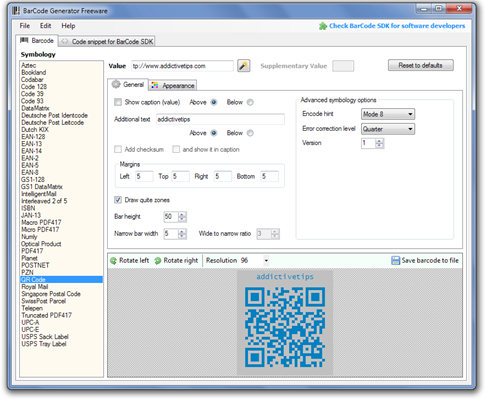The height and width of the screenshot is (400, 486).
Task: Select Micro PDF417 in the Symbology list
Action: click(40, 229)
